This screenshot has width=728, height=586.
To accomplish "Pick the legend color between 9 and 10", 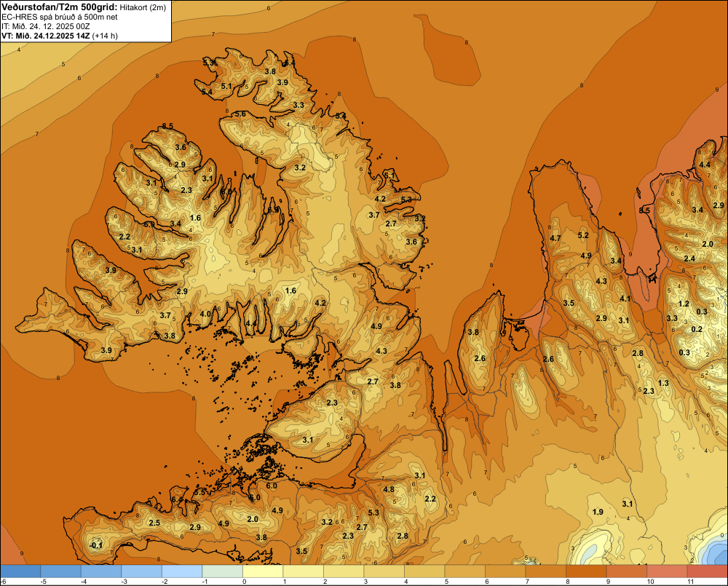I will click(626, 571).
